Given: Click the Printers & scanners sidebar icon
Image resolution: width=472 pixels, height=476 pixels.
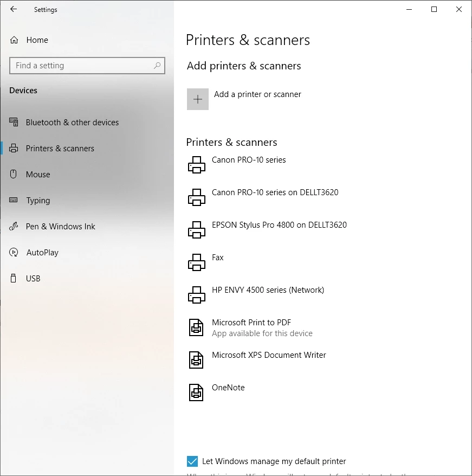Looking at the screenshot, I should tap(14, 148).
